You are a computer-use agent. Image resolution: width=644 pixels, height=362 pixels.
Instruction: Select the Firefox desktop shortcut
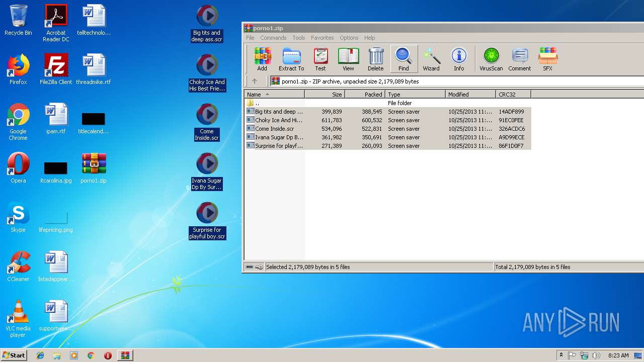(18, 69)
